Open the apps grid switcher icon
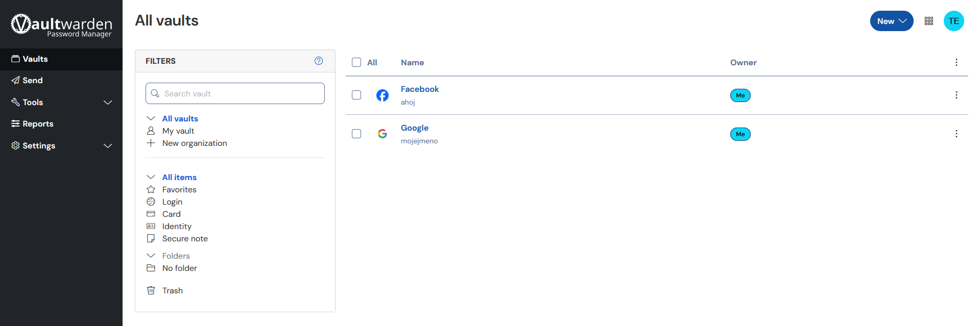Viewport: 980px width, 326px height. (928, 21)
